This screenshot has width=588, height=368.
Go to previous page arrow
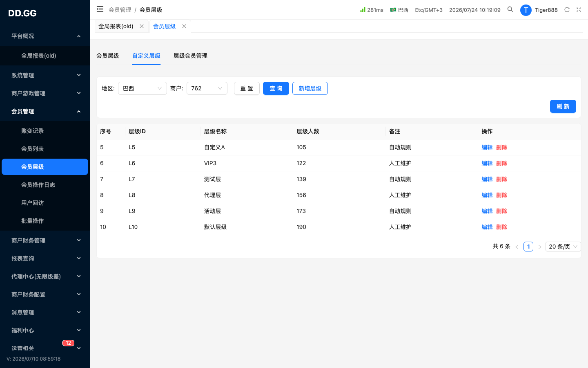[x=517, y=247]
